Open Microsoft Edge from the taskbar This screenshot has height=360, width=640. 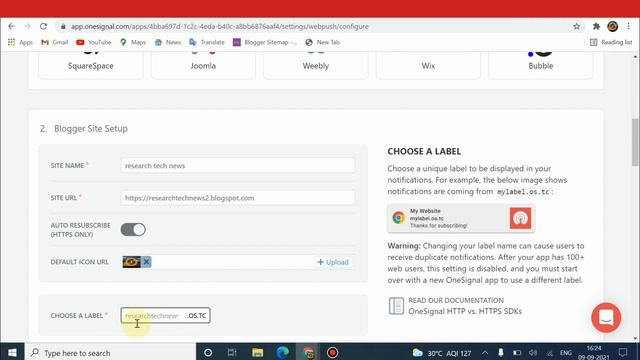click(x=282, y=353)
